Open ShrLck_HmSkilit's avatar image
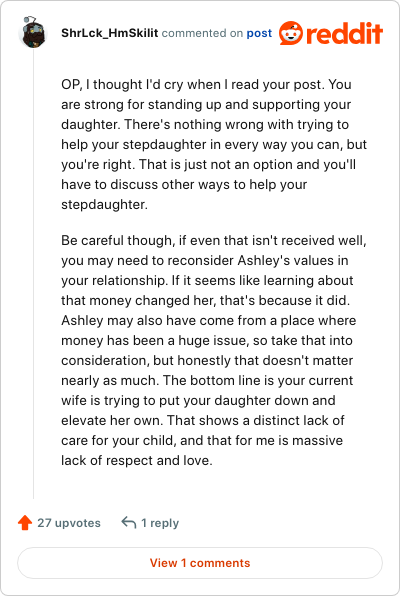 [33, 32]
